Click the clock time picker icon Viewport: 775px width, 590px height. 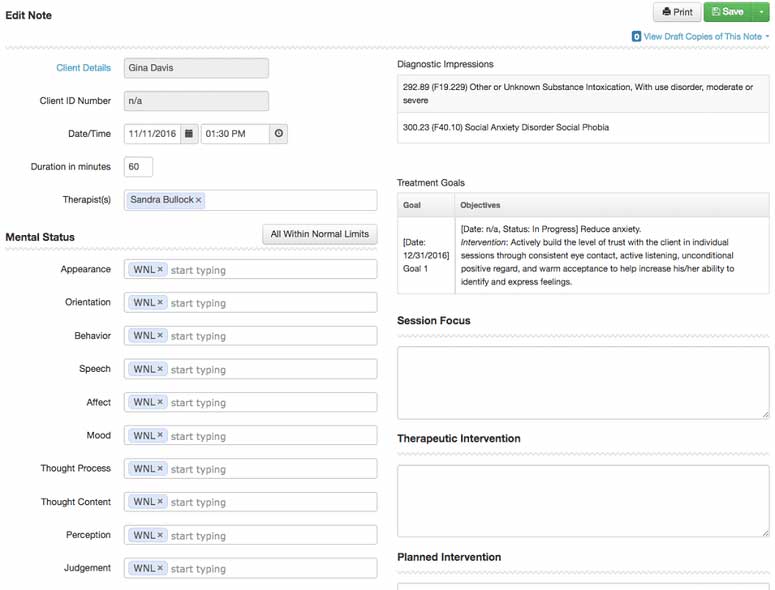(x=278, y=134)
